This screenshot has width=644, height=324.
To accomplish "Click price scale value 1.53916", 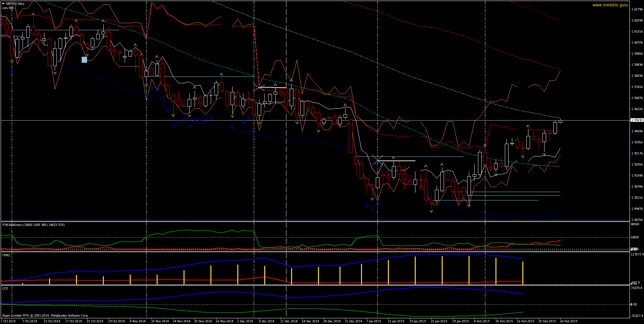I will coord(637,142).
